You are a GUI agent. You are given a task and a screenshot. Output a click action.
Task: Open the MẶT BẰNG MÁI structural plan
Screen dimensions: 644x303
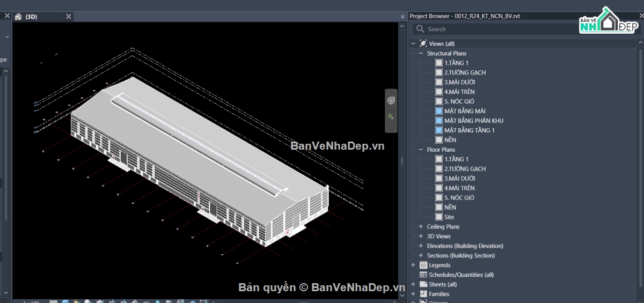point(465,111)
